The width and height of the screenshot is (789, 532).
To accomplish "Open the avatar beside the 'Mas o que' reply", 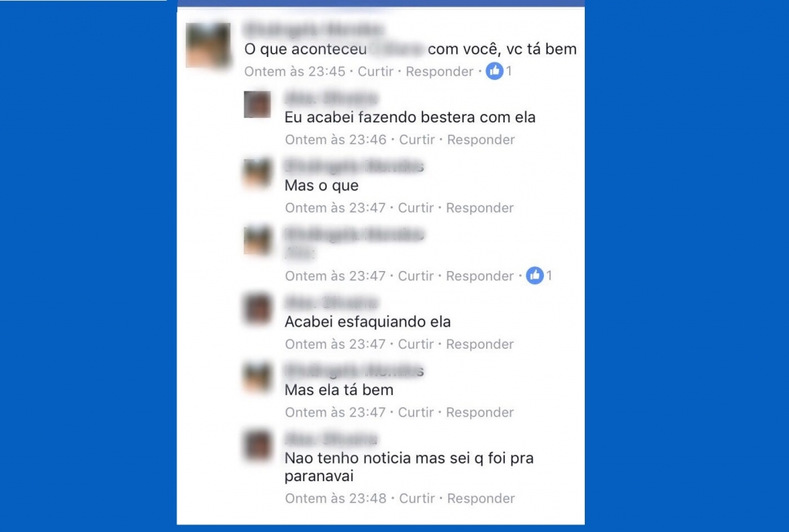I will 257,172.
